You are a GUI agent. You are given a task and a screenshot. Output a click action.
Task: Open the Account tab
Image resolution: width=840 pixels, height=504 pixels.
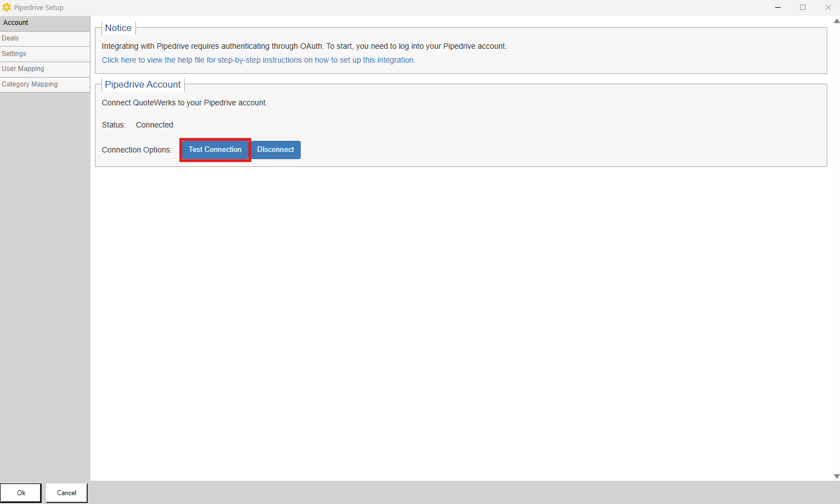tap(45, 23)
